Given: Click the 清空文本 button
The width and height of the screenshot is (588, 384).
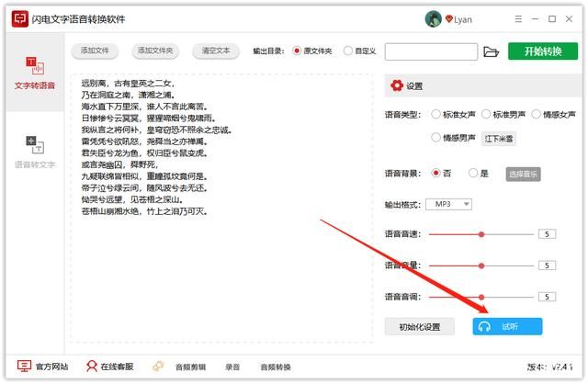Looking at the screenshot, I should [x=216, y=51].
